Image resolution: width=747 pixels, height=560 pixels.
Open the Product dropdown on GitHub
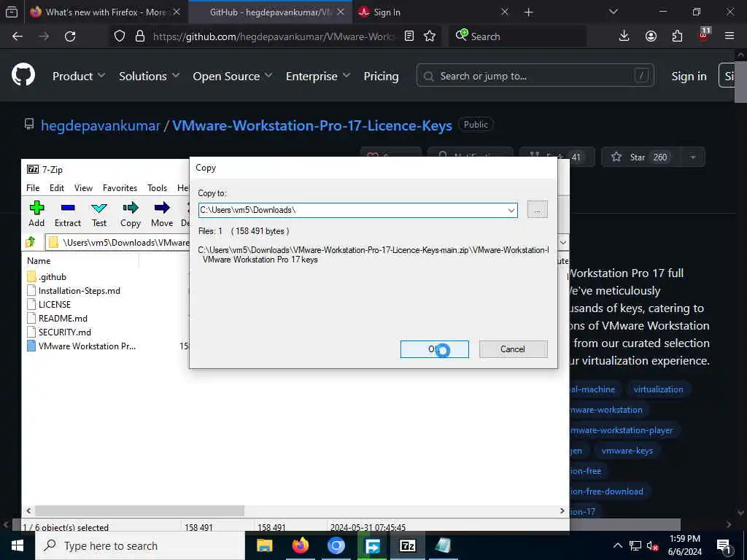tap(79, 76)
